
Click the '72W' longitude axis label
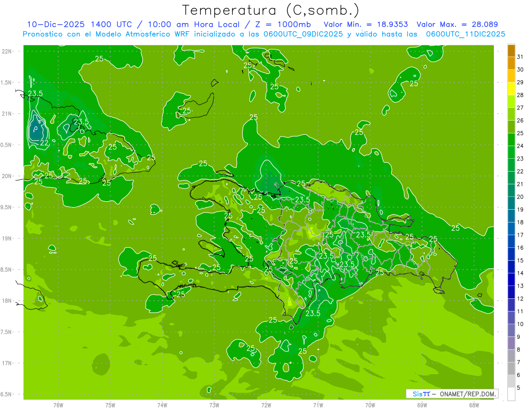tap(266, 405)
